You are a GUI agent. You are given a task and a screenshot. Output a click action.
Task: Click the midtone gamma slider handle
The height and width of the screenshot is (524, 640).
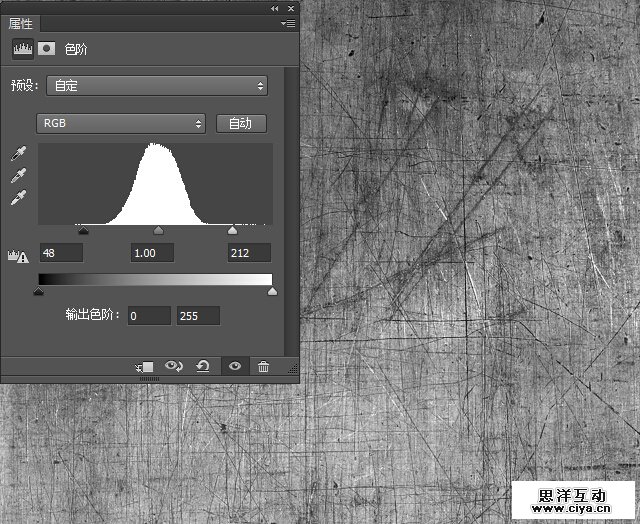pos(158,231)
